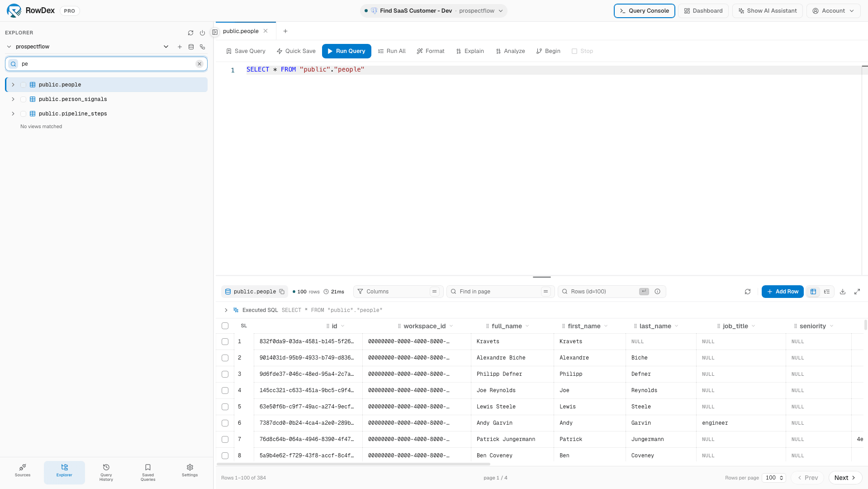Click Explain in query toolbar
Screen dimensions: 868x489
pyautogui.click(x=470, y=51)
